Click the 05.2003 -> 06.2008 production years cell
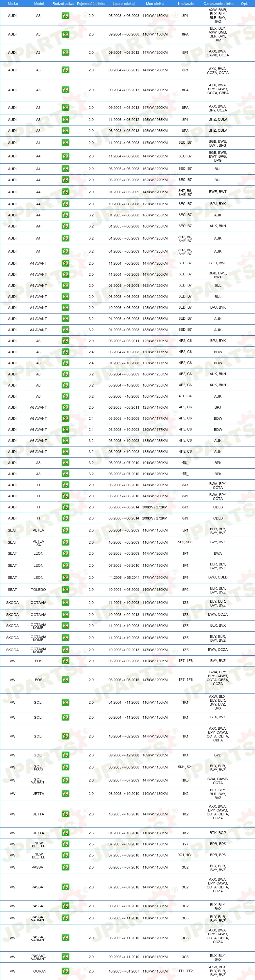This screenshot has width=255, height=980. click(124, 16)
